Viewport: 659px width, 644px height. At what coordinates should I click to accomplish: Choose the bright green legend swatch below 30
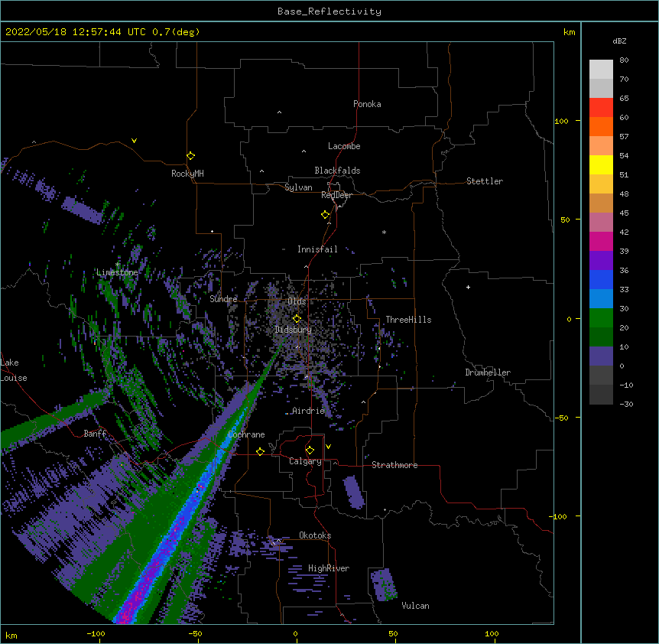(x=601, y=318)
